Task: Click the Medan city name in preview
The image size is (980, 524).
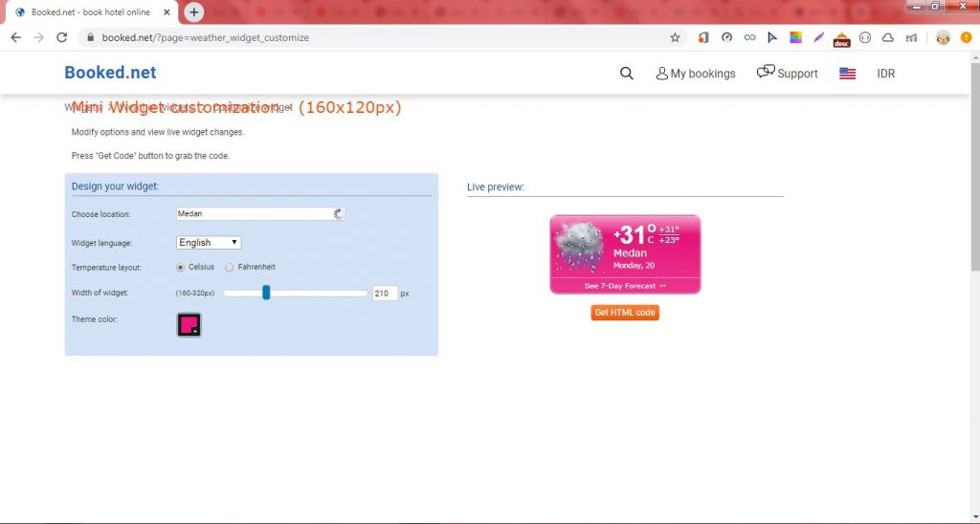Action: (x=630, y=253)
